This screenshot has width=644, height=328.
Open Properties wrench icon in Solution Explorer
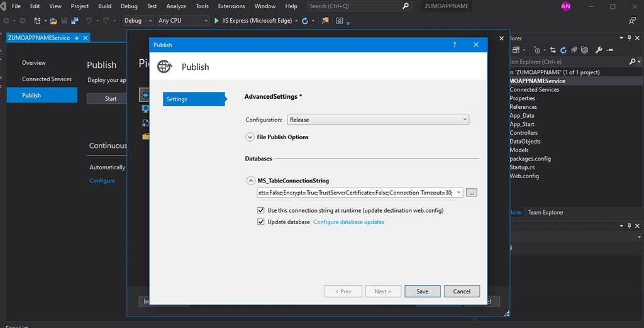click(599, 50)
